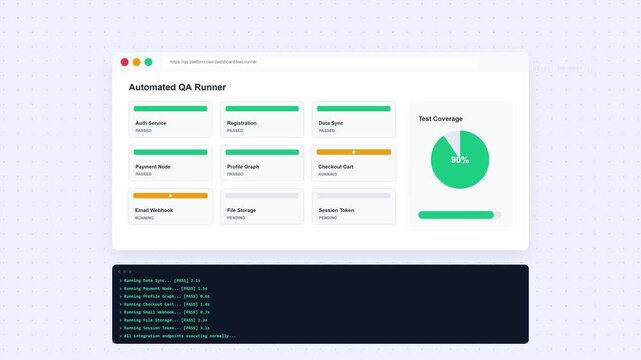Click the RUNNING status under Checkout Cart
The width and height of the screenshot is (641, 360).
coord(327,174)
